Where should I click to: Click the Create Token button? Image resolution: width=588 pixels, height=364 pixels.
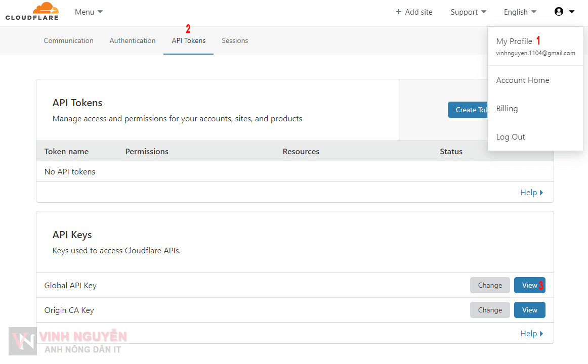pyautogui.click(x=468, y=110)
